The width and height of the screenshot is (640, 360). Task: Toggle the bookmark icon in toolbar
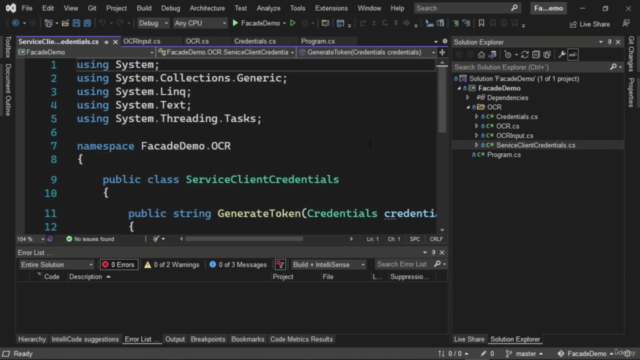click(481, 23)
